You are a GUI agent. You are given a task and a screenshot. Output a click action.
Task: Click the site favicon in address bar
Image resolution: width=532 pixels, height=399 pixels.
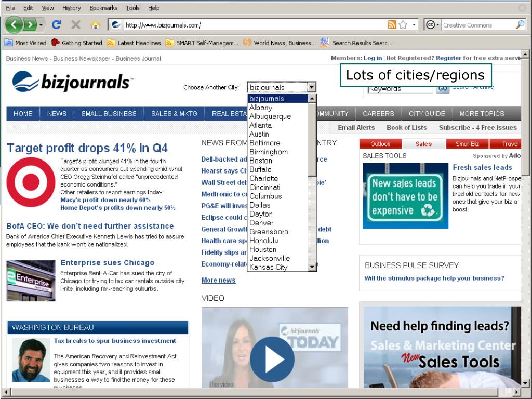(x=116, y=25)
